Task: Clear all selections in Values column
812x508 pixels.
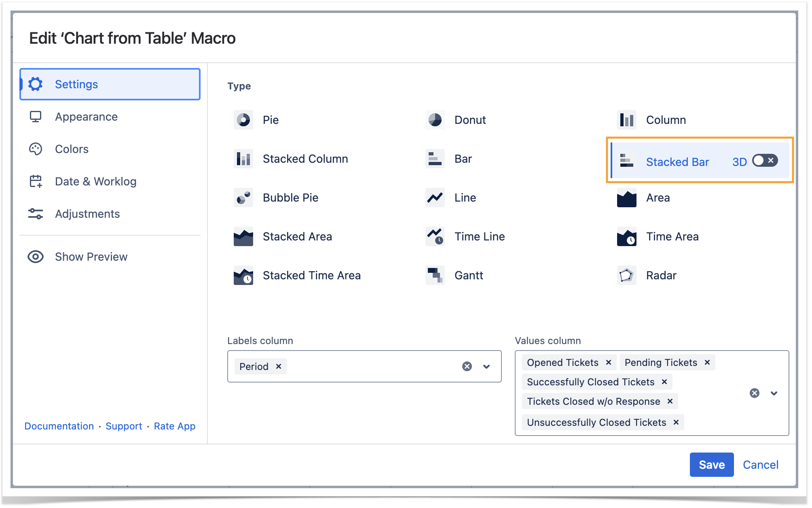Action: (754, 393)
